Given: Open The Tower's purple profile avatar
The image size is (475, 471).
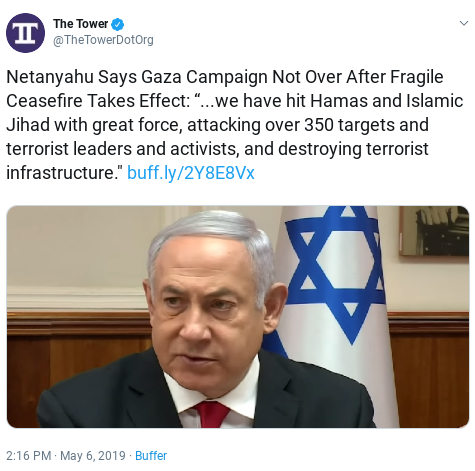Looking at the screenshot, I should [25, 33].
